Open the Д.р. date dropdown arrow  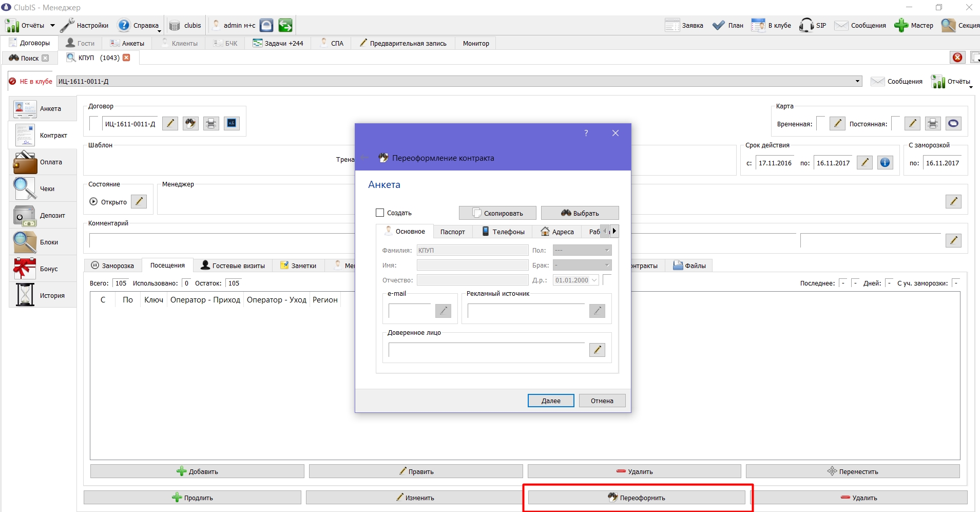pos(594,280)
